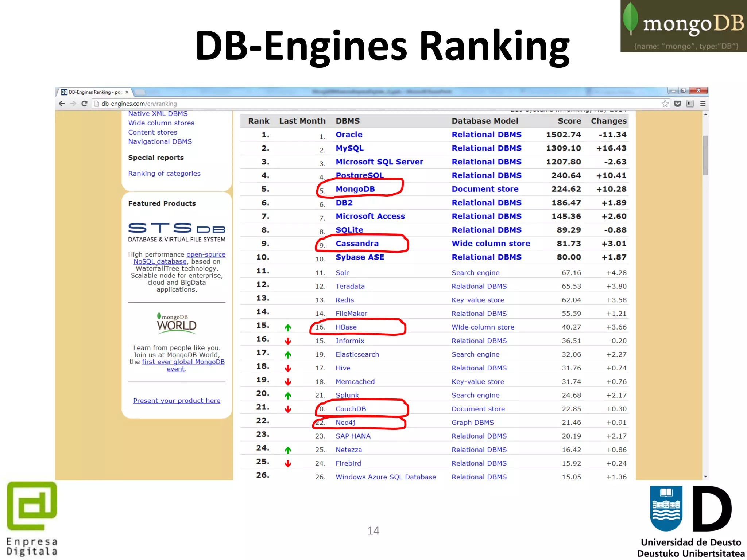This screenshot has width=747, height=560.
Task: Click the browser back arrow
Action: (x=62, y=104)
